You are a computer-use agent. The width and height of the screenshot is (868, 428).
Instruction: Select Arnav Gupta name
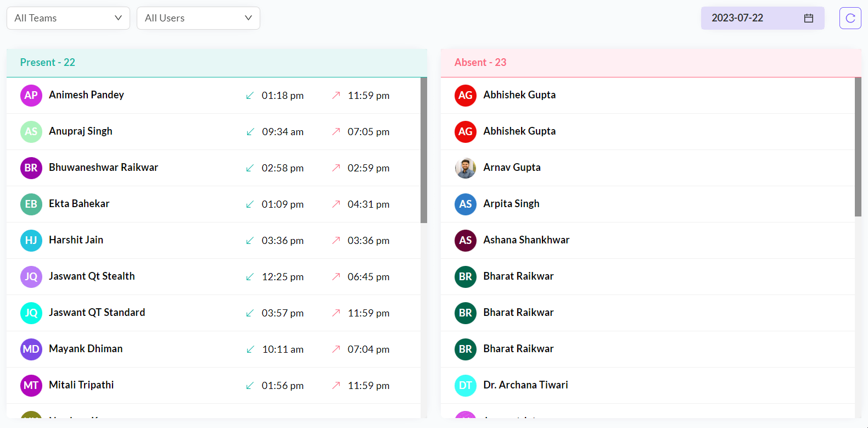512,167
